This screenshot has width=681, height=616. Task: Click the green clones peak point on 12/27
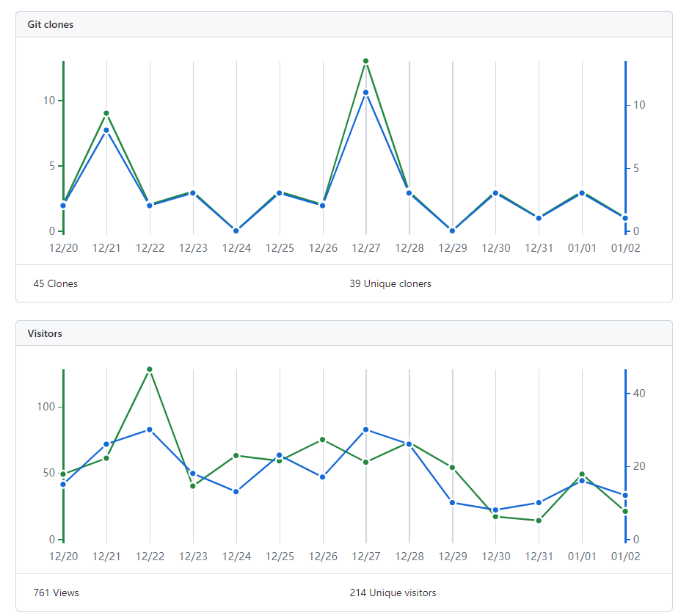[x=365, y=61]
